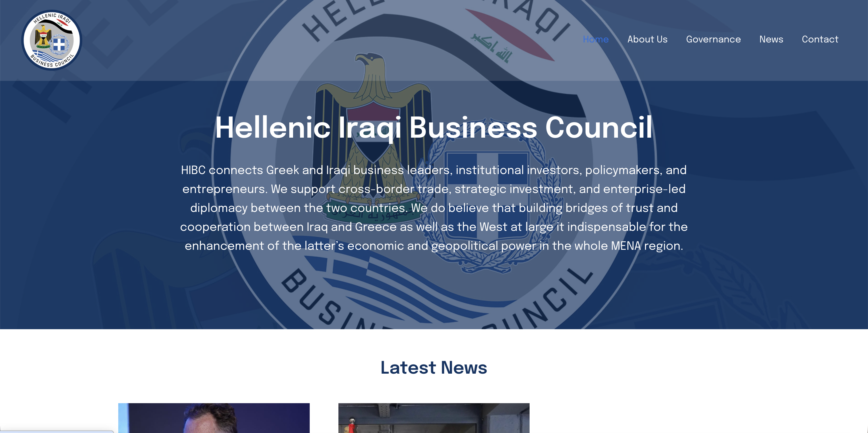This screenshot has height=433, width=868.
Task: Click the laurel wreath around the background cross
Action: click(486, 195)
